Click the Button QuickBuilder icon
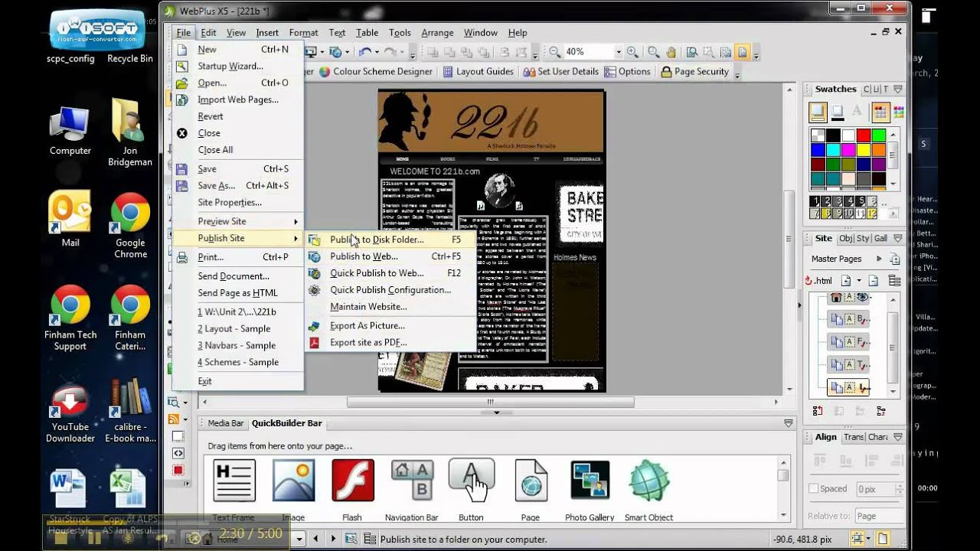Viewport: 980px width, 551px height. (x=471, y=481)
